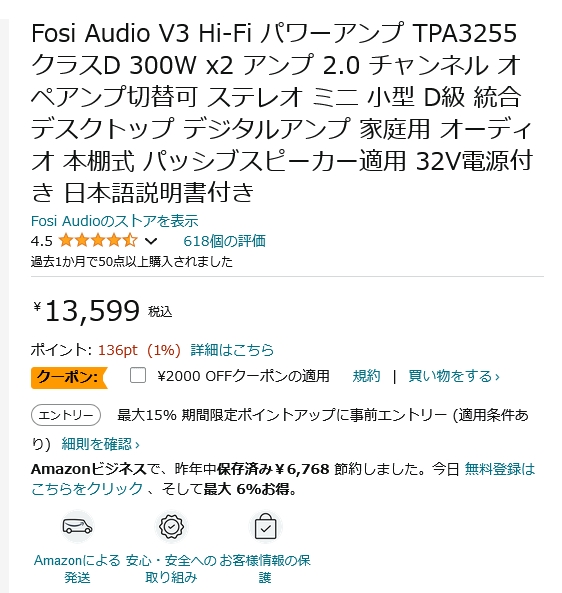Click the orange star rating icons
The height and width of the screenshot is (593, 562).
pyautogui.click(x=98, y=241)
